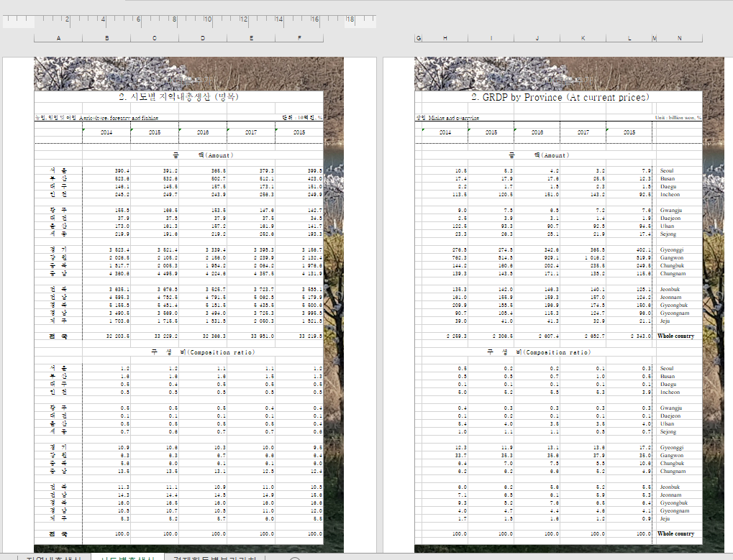Select column H header
The height and width of the screenshot is (560, 733).
point(445,38)
